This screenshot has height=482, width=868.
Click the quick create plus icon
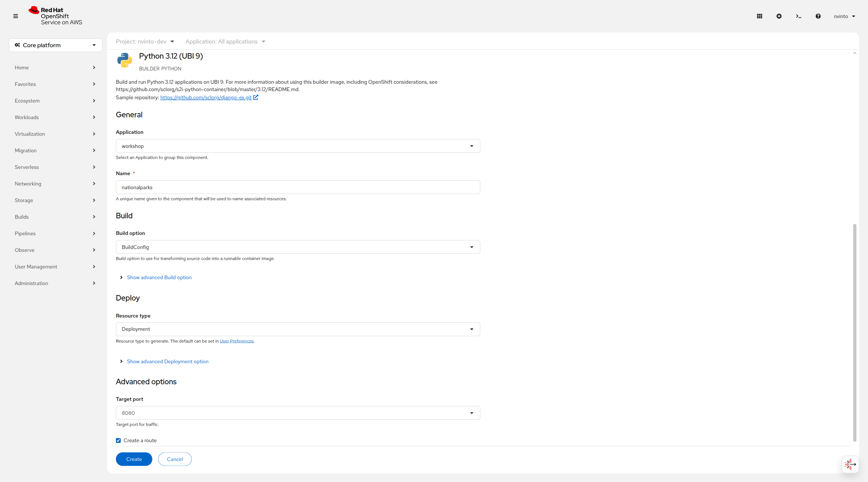779,16
